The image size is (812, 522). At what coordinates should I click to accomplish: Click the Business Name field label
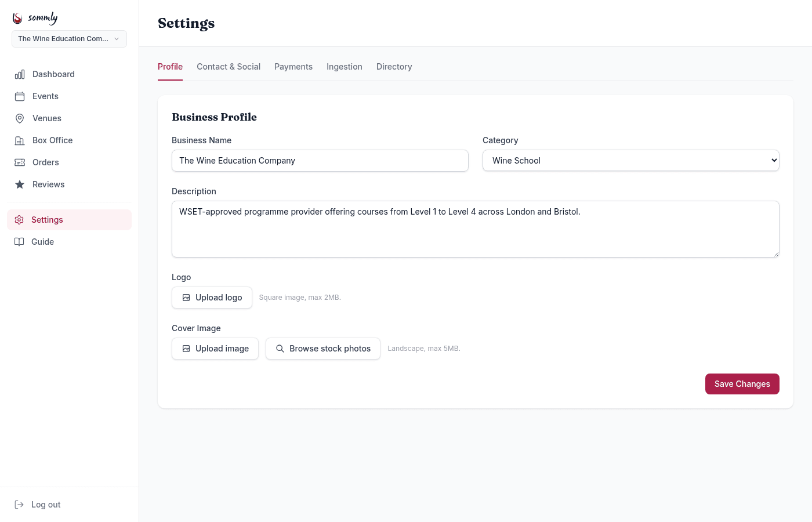(201, 140)
